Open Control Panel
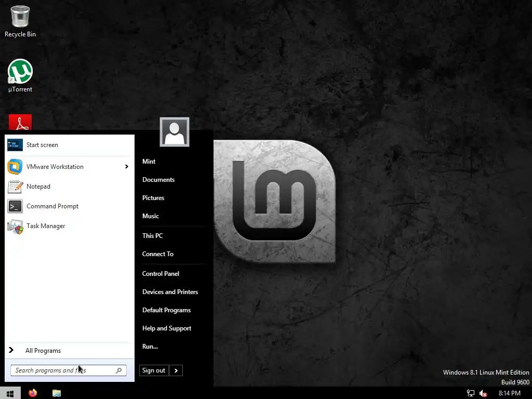 pos(161,274)
